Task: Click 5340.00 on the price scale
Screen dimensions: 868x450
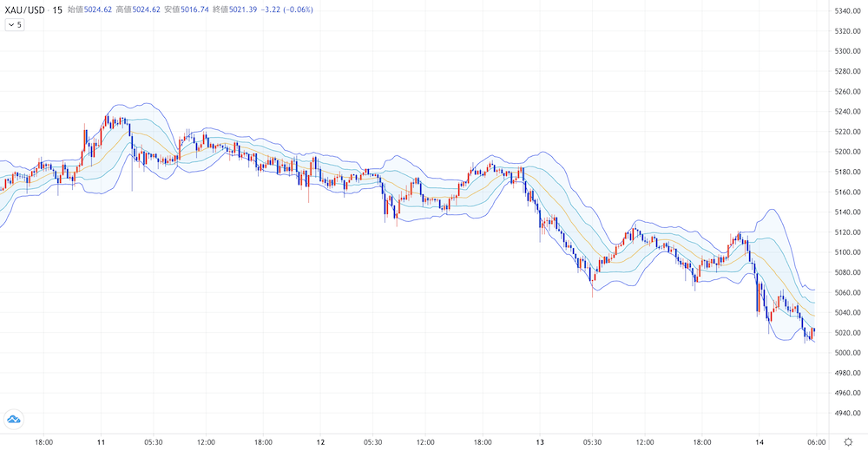Action: pos(846,11)
